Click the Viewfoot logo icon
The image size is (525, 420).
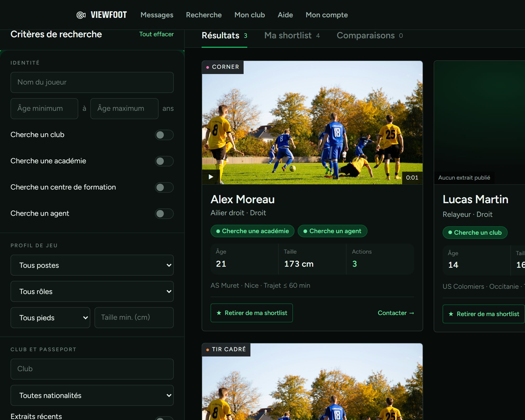81,15
